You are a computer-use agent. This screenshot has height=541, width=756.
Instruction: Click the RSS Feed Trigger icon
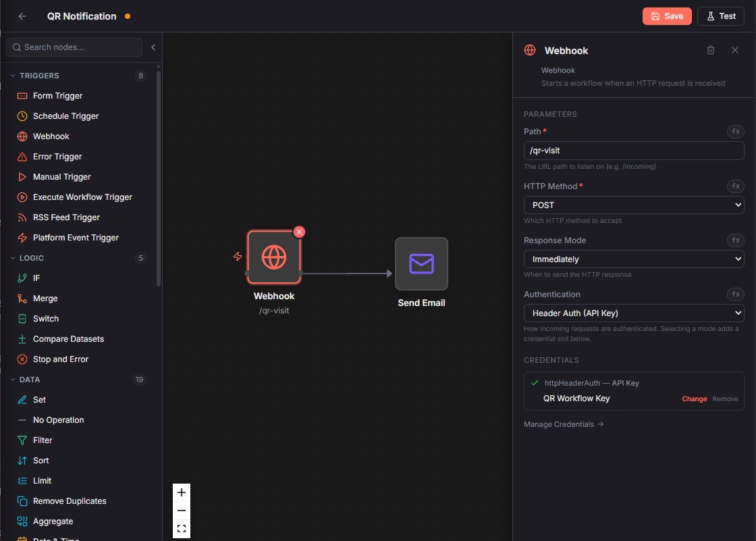[x=22, y=217]
